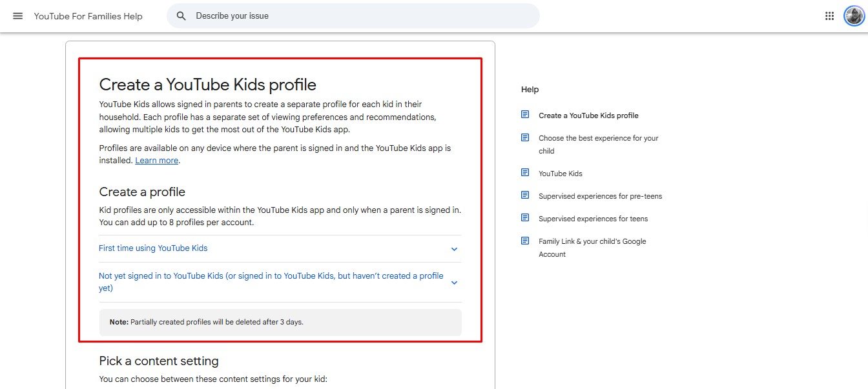Open First time using YouTube Kids section
This screenshot has height=389, width=868.
point(280,248)
